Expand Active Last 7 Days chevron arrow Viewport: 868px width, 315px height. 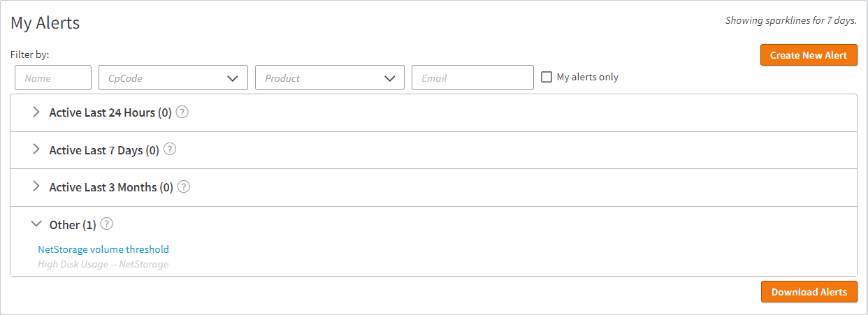[x=36, y=149]
